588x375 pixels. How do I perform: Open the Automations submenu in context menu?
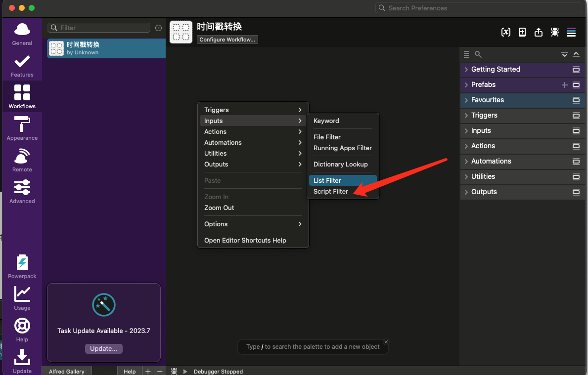click(x=253, y=142)
